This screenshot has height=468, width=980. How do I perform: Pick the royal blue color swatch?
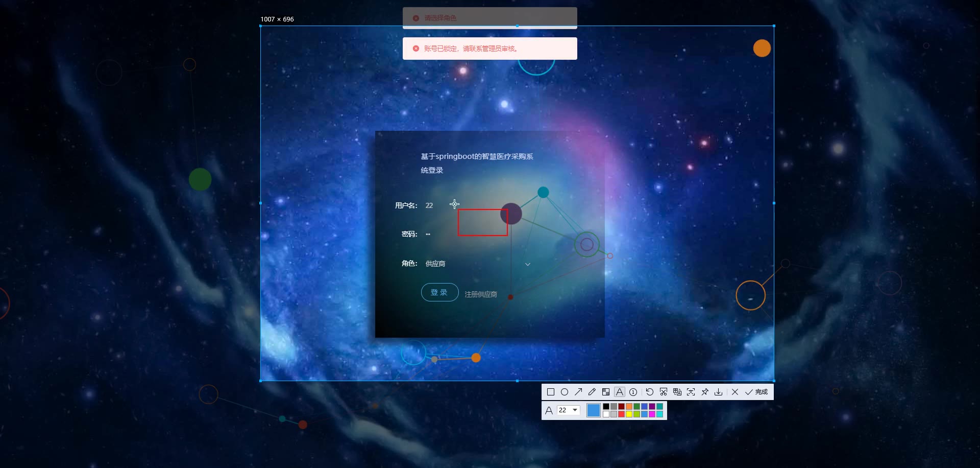click(x=644, y=407)
